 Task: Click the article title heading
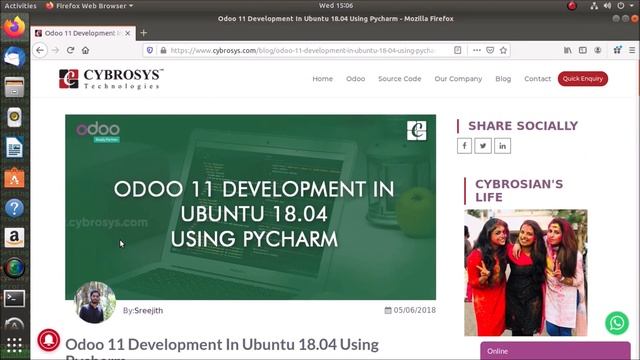click(222, 349)
